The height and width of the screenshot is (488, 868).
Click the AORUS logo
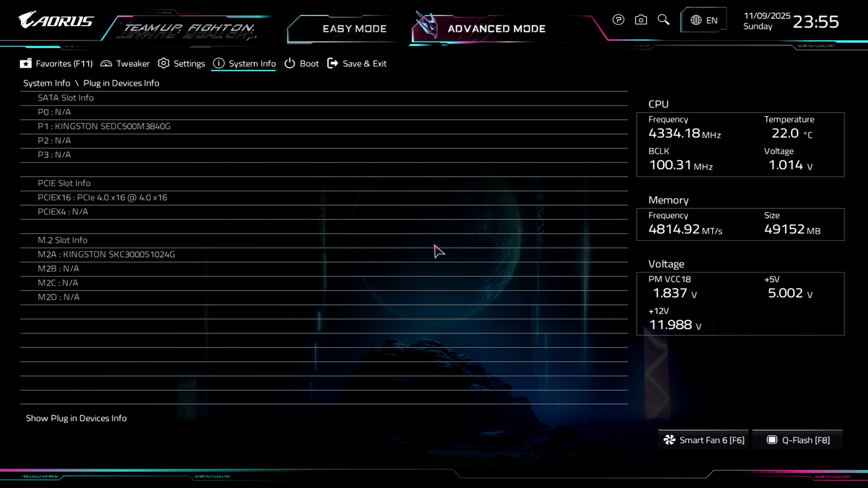(x=56, y=20)
